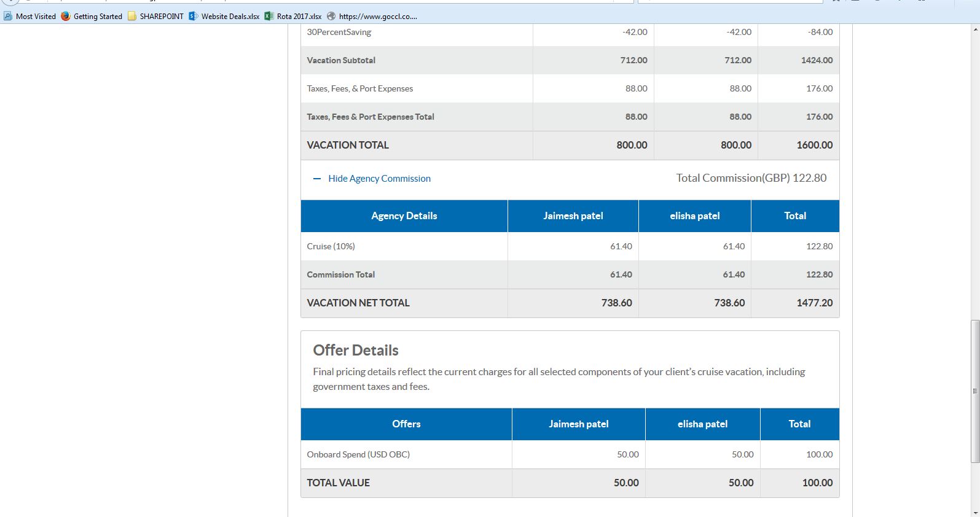Viewport: 980px width, 517px height.
Task: Open SHAREPOINT bookmarks folder
Action: (162, 17)
